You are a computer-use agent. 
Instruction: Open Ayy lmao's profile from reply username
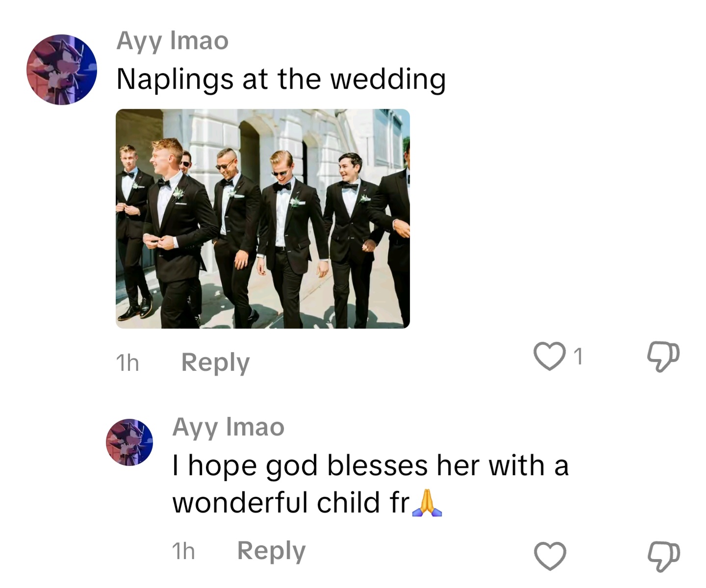click(x=228, y=427)
